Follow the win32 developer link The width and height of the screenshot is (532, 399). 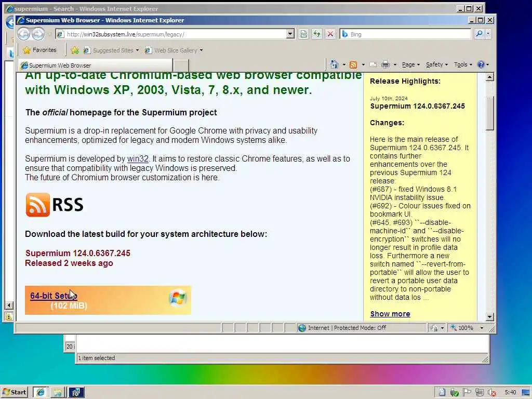point(138,158)
